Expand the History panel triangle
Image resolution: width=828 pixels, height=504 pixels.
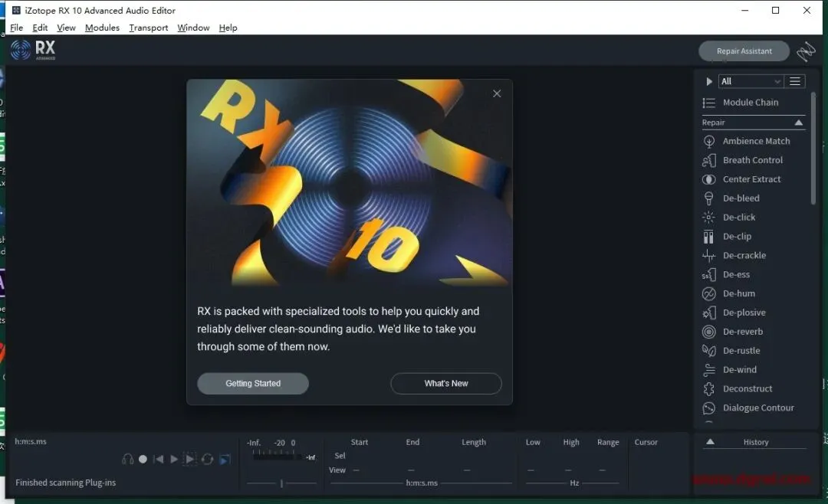tap(710, 442)
